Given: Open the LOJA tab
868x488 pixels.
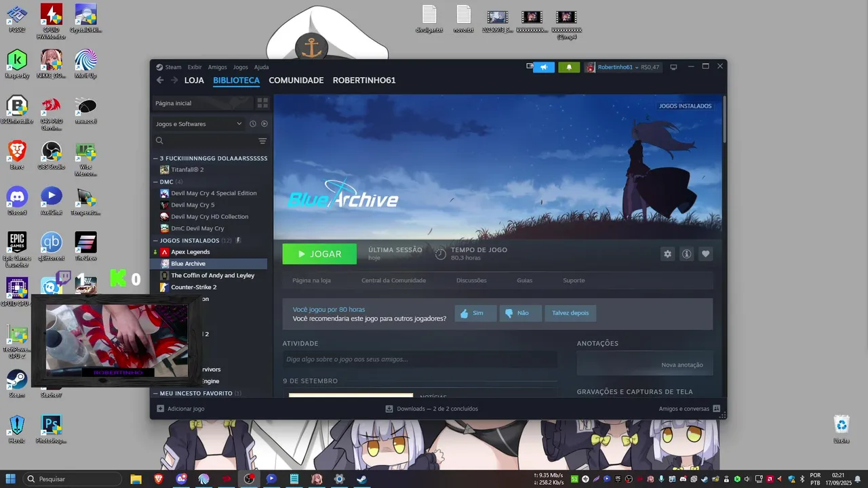Looking at the screenshot, I should (194, 80).
